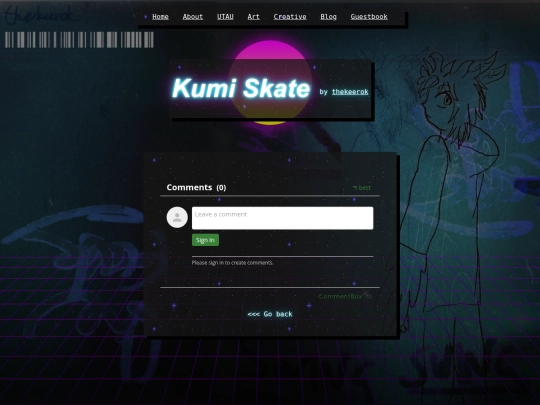
Task: Go to the About page
Action: pos(193,17)
